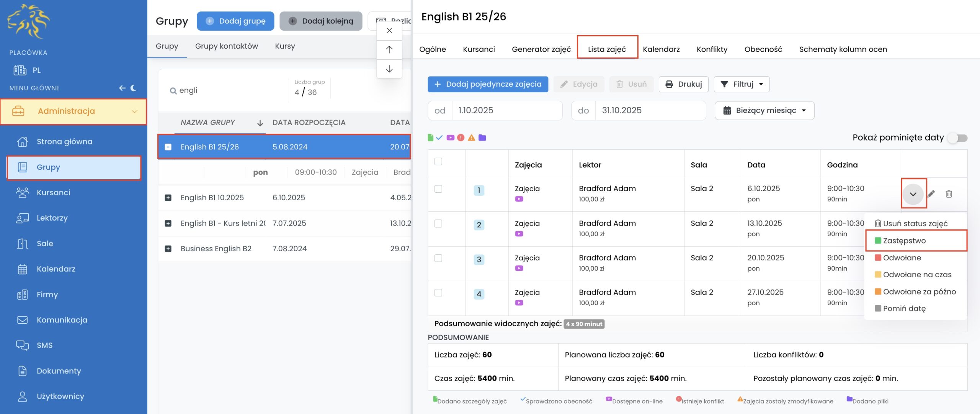This screenshot has width=980, height=414.
Task: Open the Bieżący miesiąc dropdown
Action: [764, 111]
